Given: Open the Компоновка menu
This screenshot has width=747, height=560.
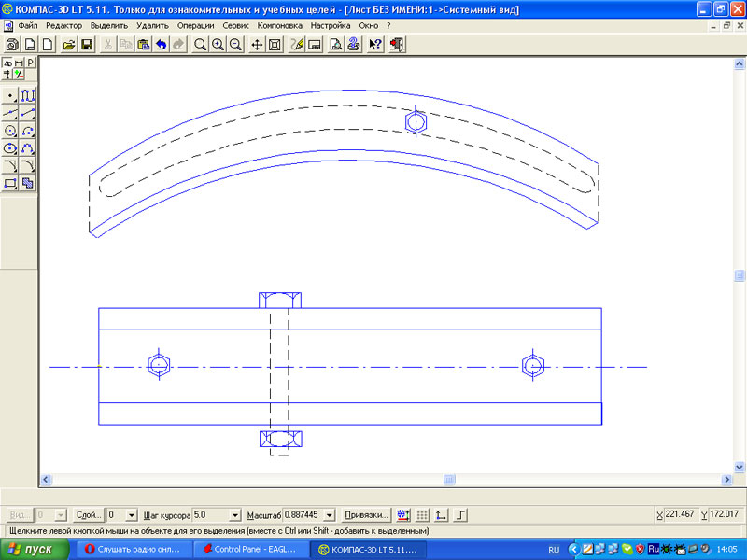Looking at the screenshot, I should tap(280, 25).
